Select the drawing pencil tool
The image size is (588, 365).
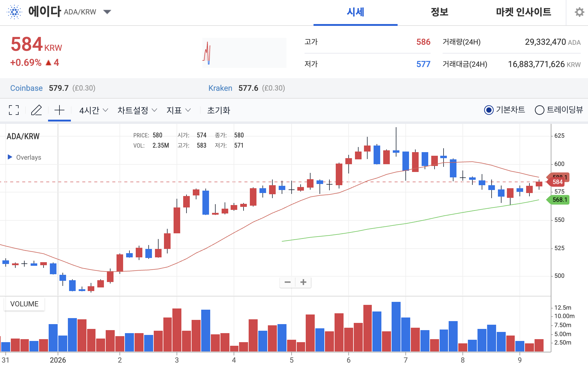click(37, 110)
